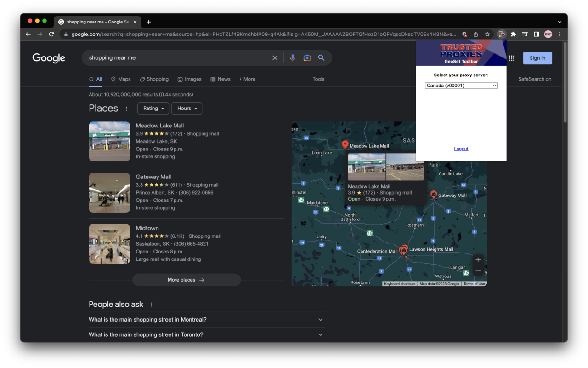Click the voice search microphone icon
The width and height of the screenshot is (588, 368).
(293, 57)
